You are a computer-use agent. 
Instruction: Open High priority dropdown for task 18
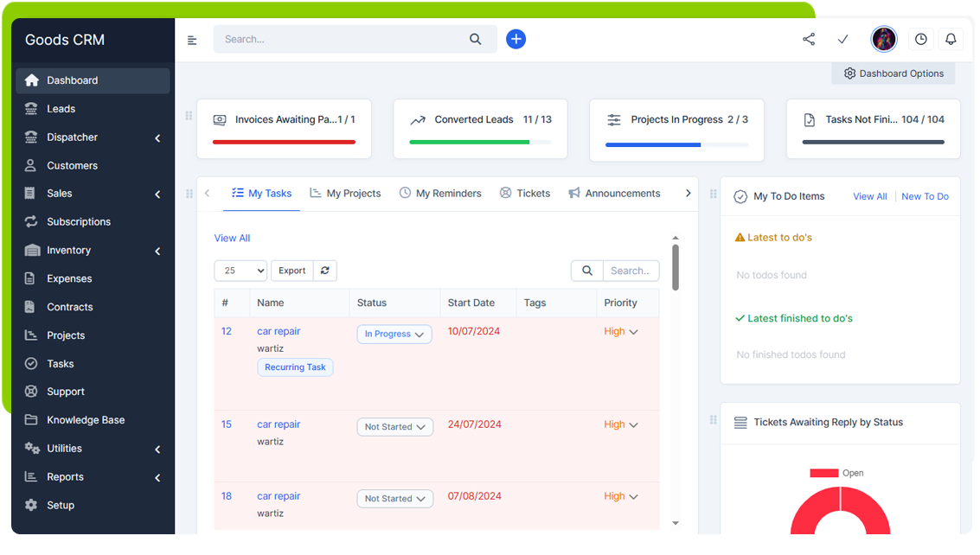pos(621,497)
